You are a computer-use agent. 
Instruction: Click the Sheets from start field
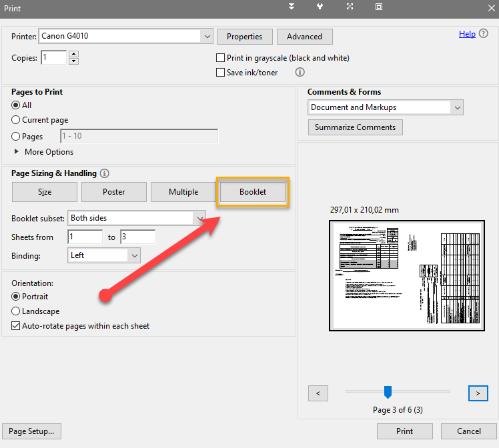pyautogui.click(x=85, y=237)
